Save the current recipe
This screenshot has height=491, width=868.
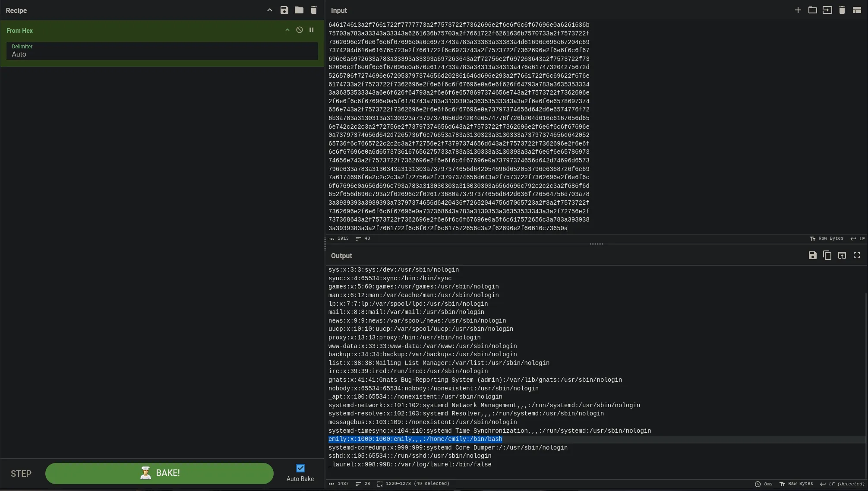coord(284,10)
